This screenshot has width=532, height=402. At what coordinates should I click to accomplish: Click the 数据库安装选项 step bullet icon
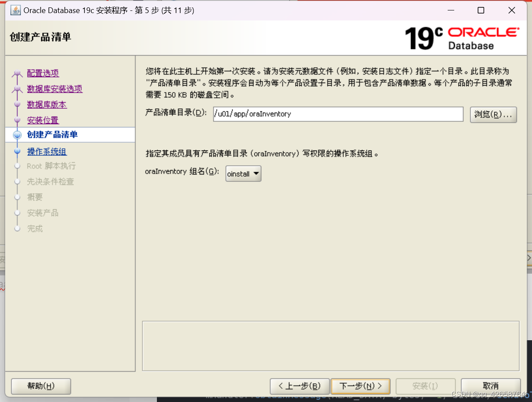[17, 89]
